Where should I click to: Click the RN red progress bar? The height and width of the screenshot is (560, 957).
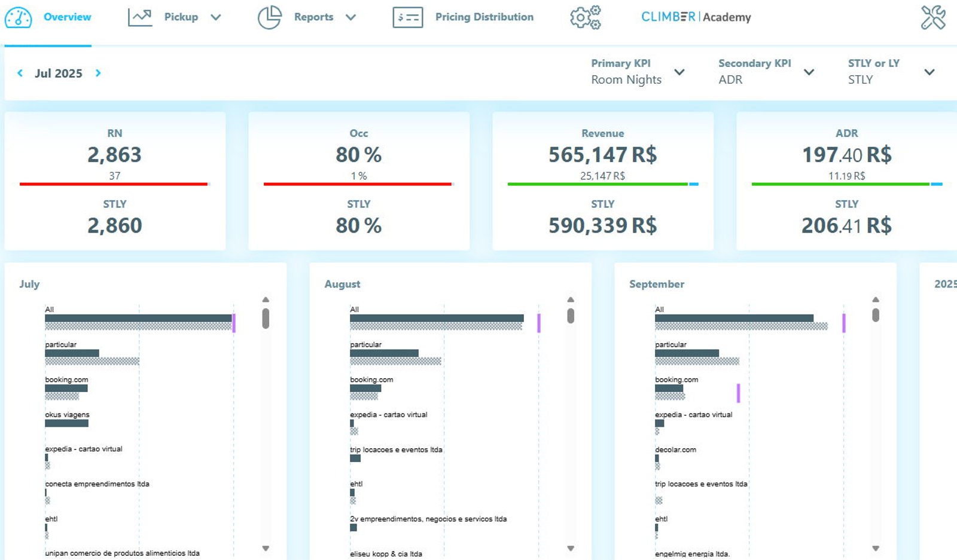[x=114, y=184]
